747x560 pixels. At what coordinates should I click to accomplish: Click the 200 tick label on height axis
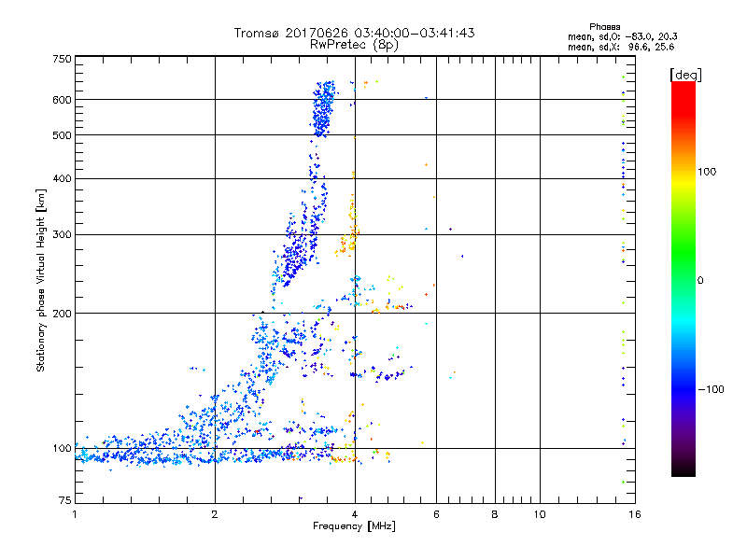62,314
